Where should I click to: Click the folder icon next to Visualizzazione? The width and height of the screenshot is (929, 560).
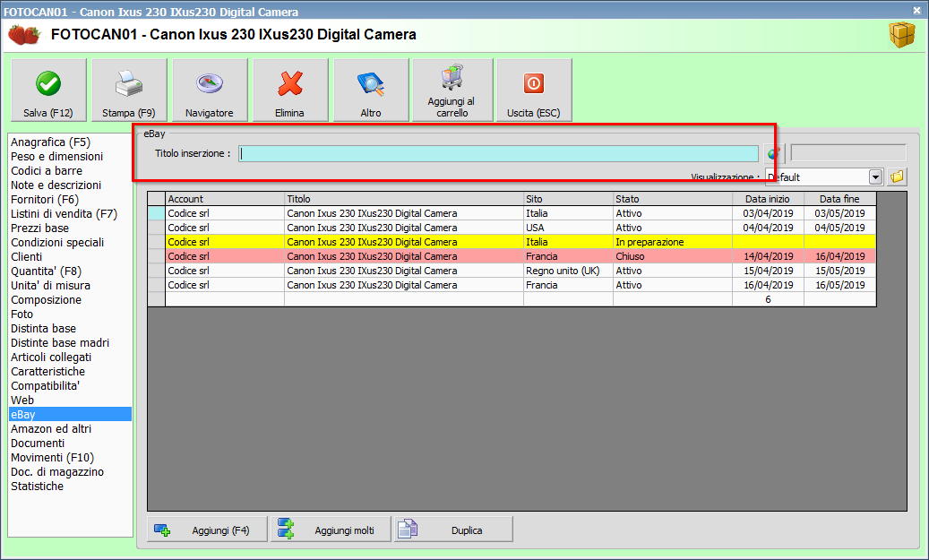(x=897, y=177)
